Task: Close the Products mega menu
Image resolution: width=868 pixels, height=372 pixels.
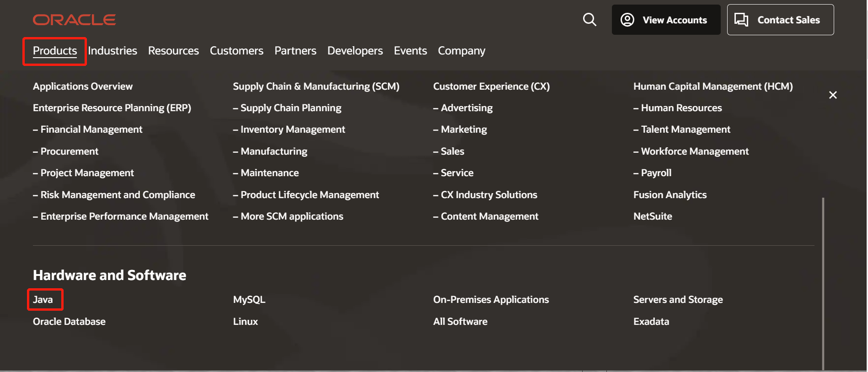Action: [x=833, y=95]
